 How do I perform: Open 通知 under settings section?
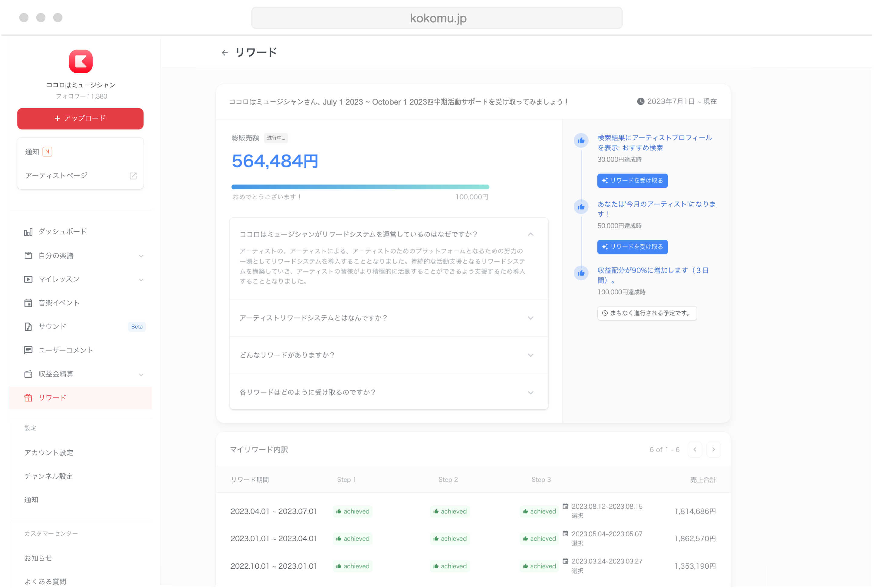(31, 500)
